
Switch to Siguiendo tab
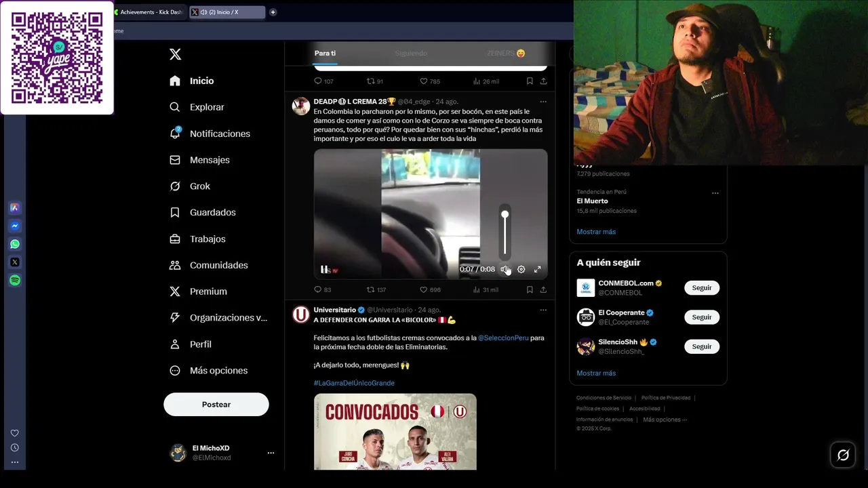coord(411,53)
